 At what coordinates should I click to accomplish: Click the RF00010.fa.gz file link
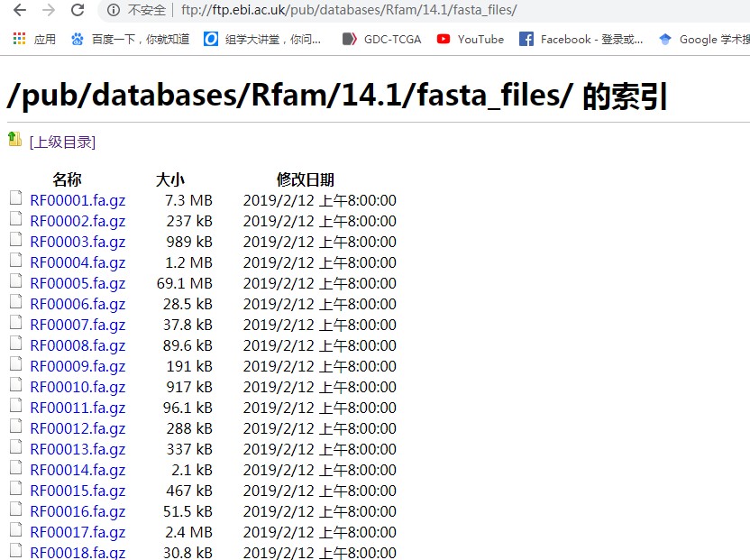click(78, 387)
